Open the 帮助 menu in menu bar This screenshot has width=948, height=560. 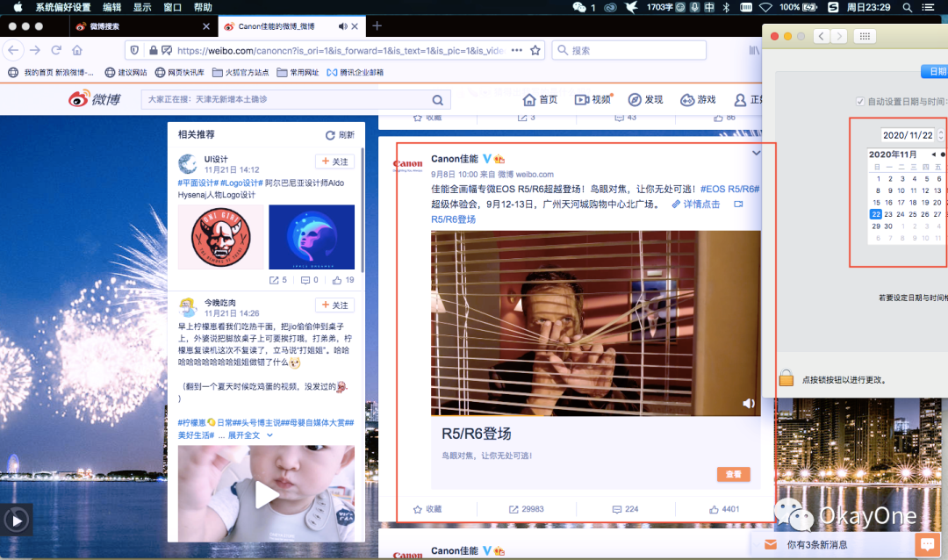coord(203,7)
